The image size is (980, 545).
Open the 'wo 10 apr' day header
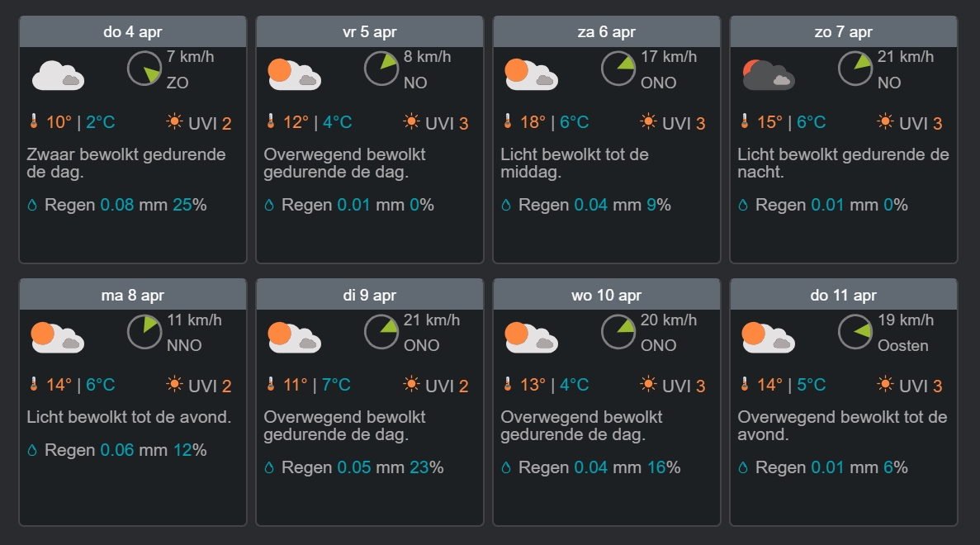[x=607, y=295]
